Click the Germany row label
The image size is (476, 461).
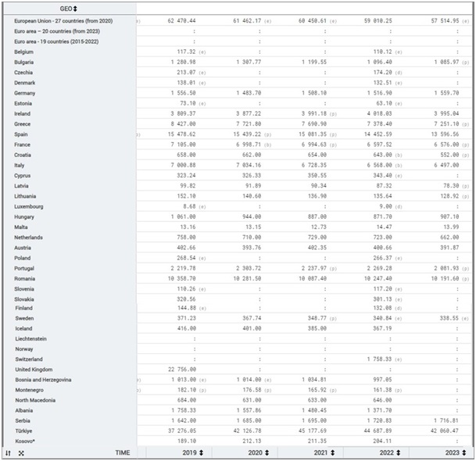click(x=26, y=92)
